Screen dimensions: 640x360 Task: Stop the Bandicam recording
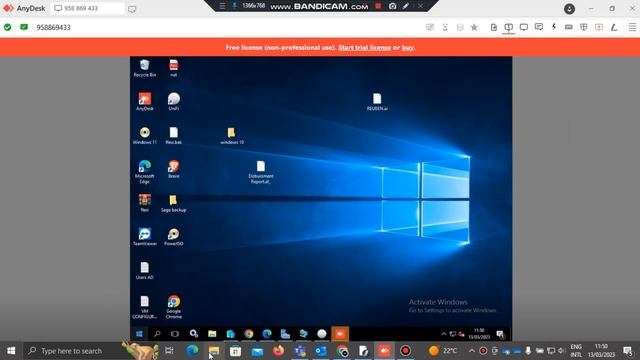pos(378,6)
